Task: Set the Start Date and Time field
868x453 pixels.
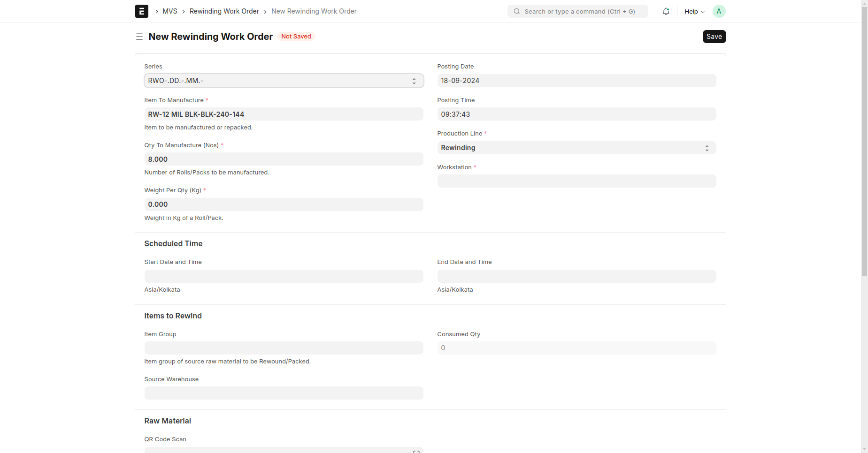Action: pyautogui.click(x=284, y=276)
